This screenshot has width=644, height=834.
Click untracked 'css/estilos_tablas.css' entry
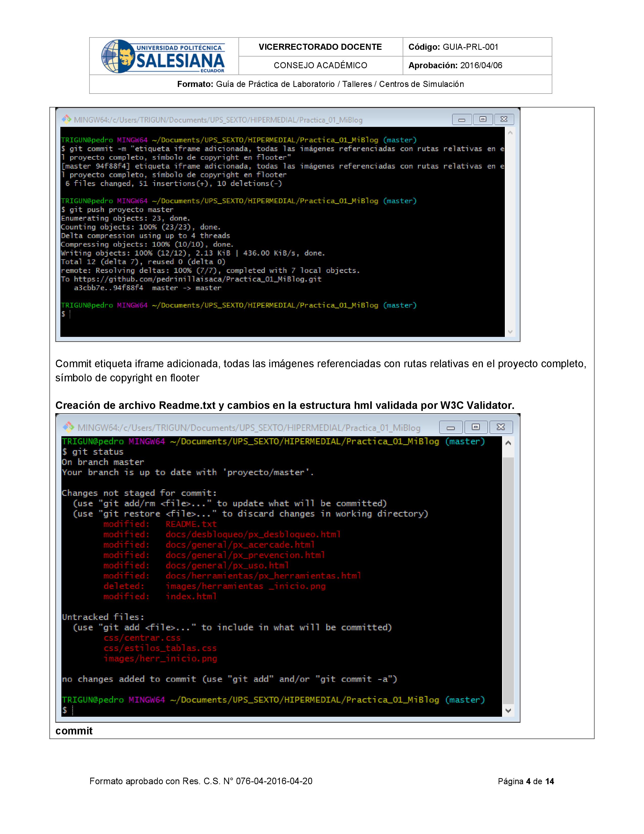[x=160, y=648]
